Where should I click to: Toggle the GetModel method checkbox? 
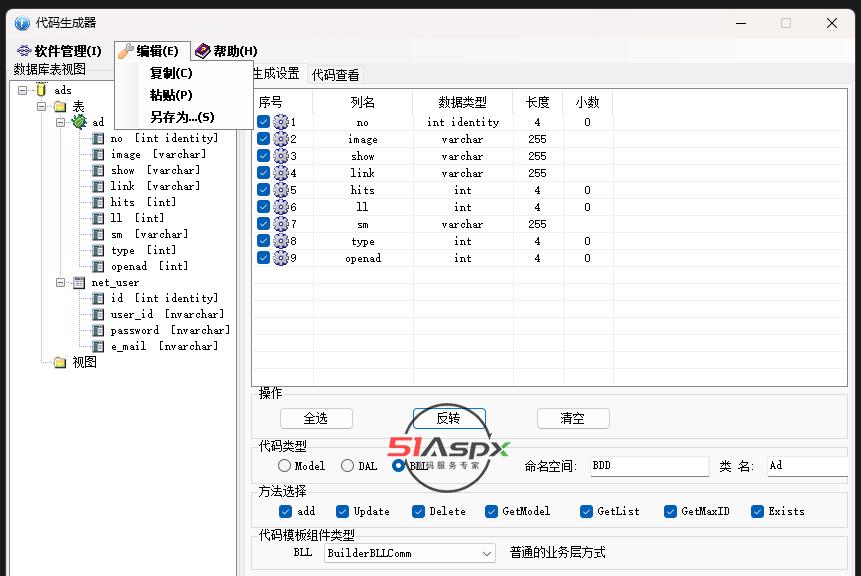[x=491, y=511]
